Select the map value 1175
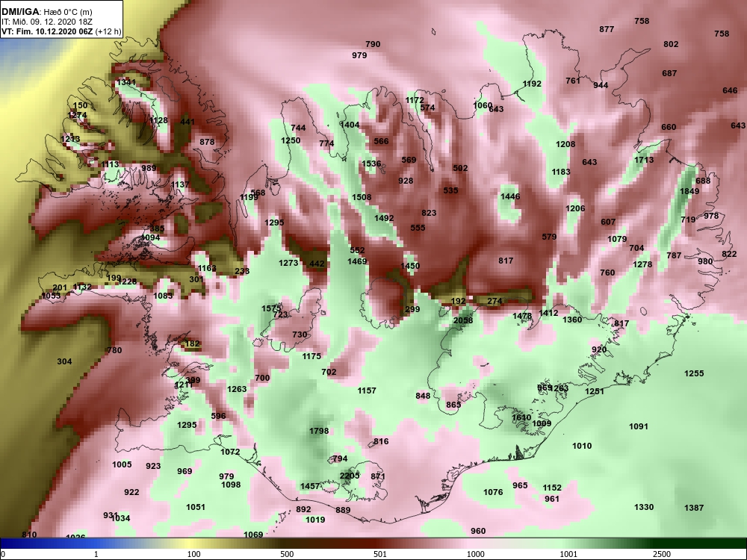747x560 pixels. 311,356
